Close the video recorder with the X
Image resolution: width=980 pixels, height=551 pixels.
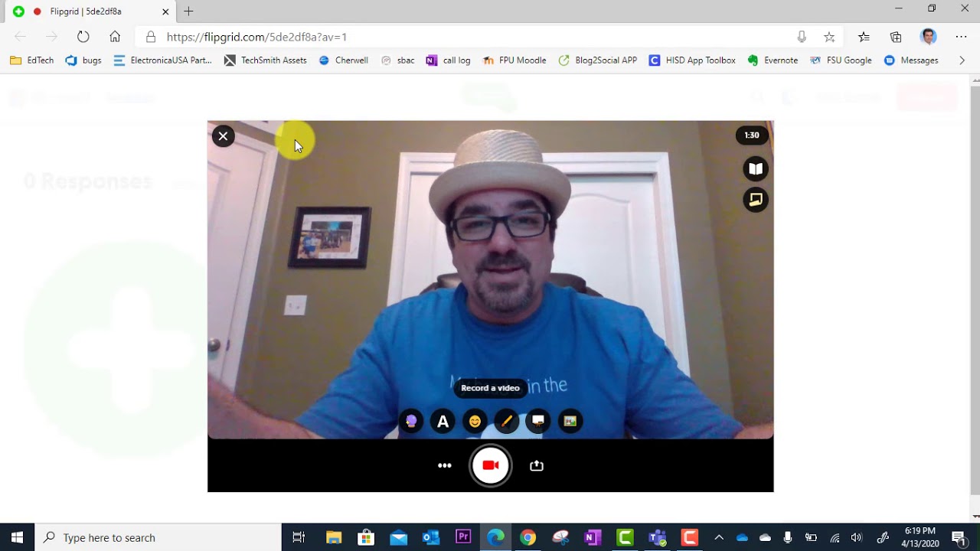[x=223, y=136]
